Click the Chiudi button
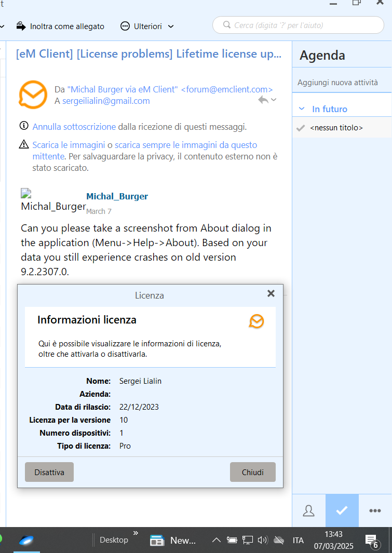Image resolution: width=392 pixels, height=553 pixels. coord(253,472)
